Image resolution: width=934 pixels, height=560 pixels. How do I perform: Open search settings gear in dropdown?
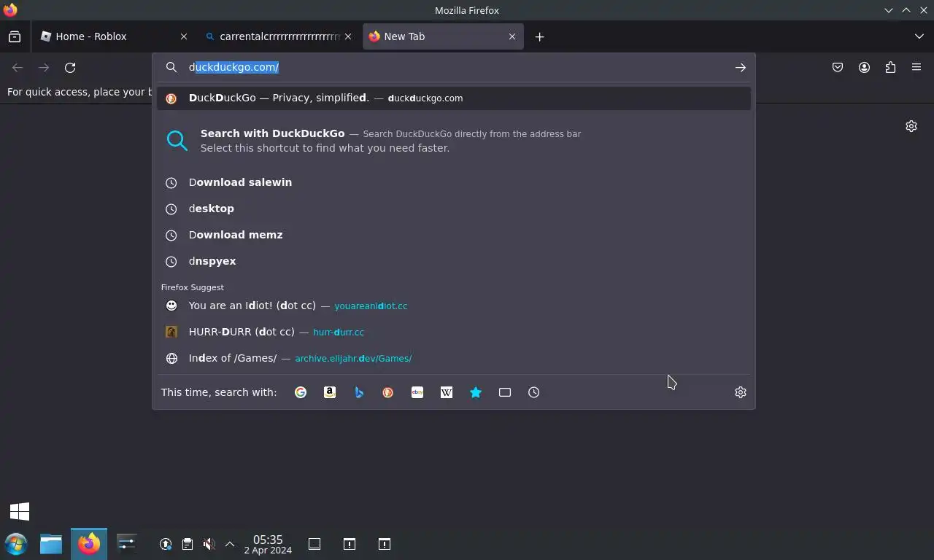pyautogui.click(x=741, y=392)
